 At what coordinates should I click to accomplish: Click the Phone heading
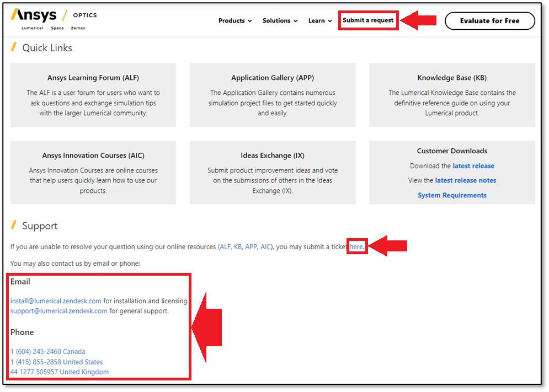[22, 332]
